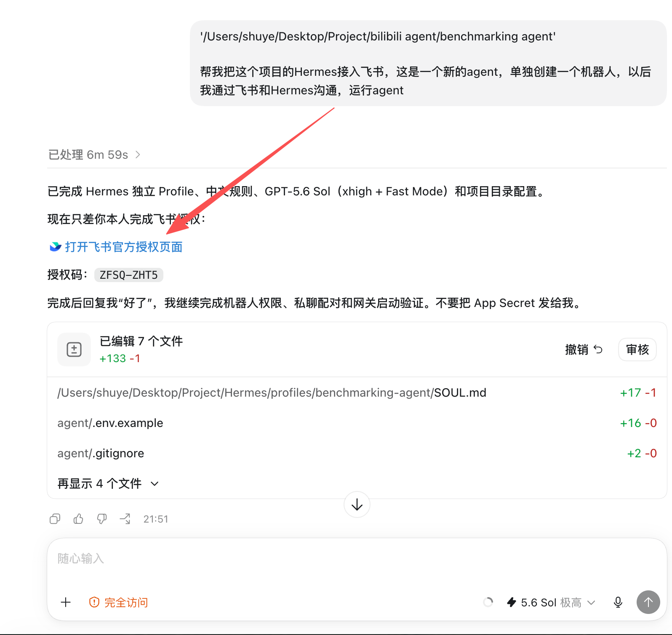672x635 pixels.
Task: Click the send arrow button
Action: coord(648,602)
